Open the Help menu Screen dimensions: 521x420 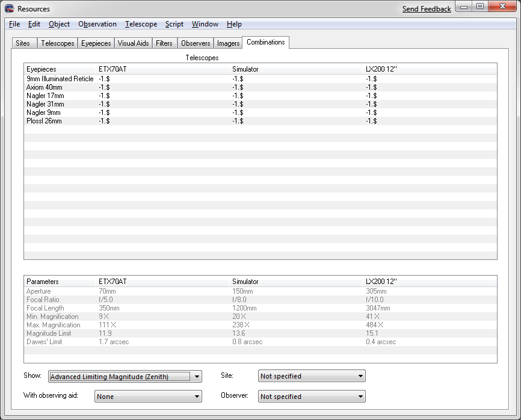tap(234, 24)
